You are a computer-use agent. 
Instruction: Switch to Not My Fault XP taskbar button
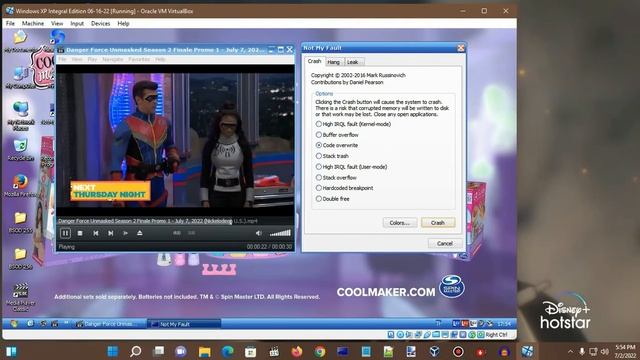pyautogui.click(x=184, y=324)
